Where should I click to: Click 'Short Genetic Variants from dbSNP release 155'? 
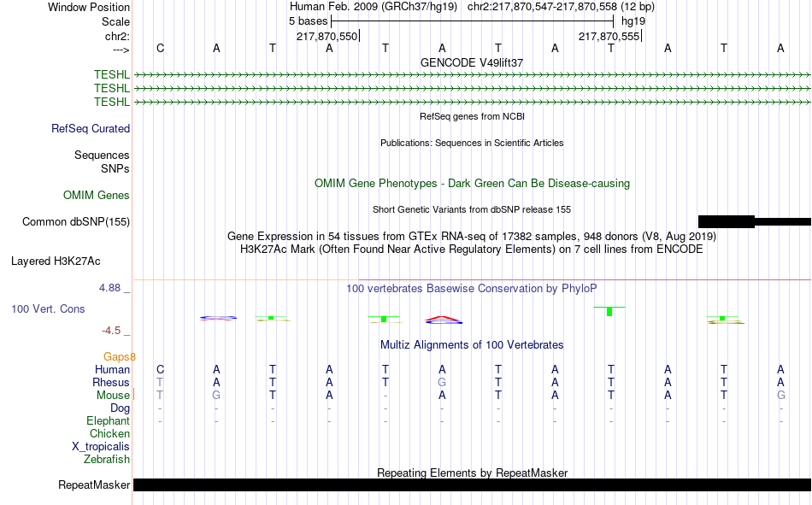(472, 209)
